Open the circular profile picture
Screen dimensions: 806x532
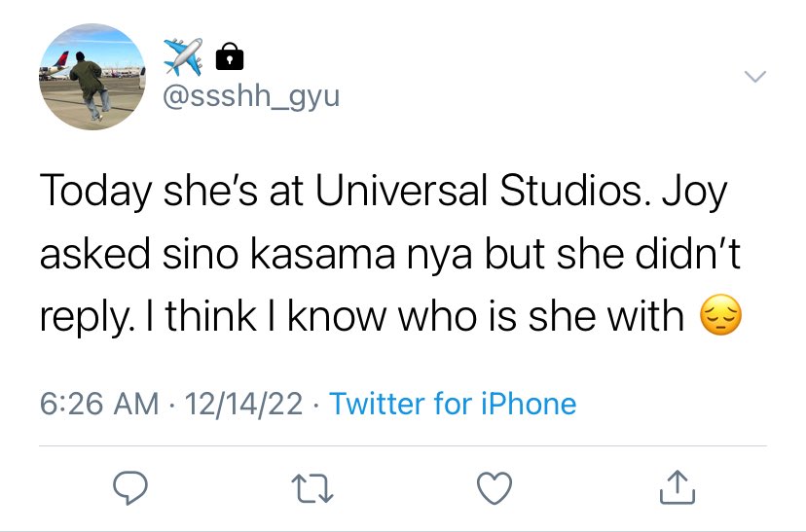[x=92, y=77]
